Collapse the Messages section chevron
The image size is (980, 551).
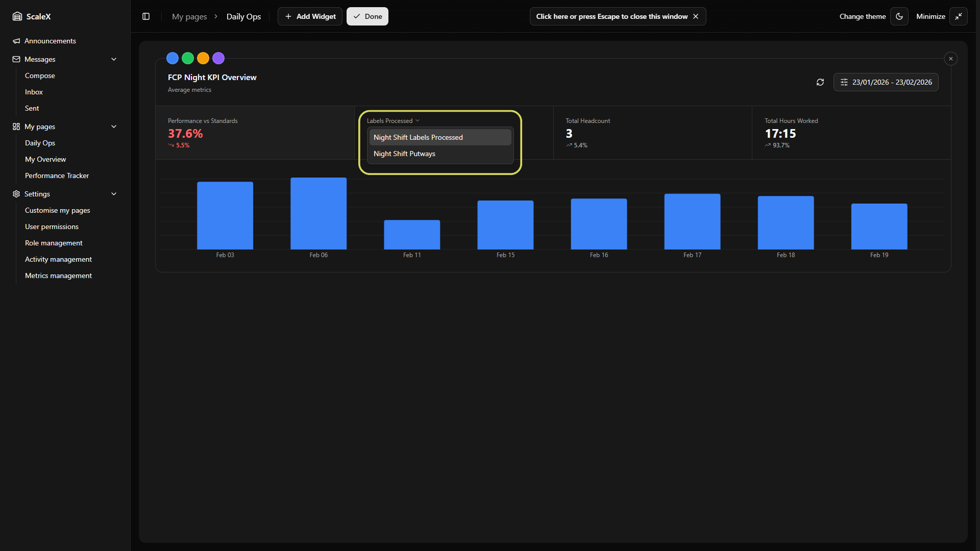click(x=114, y=59)
